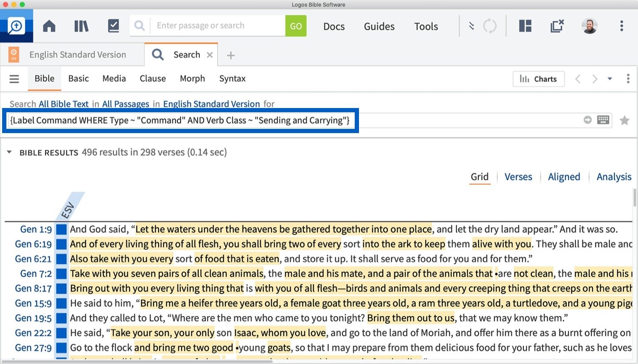
Task: Run the query with arrow icon
Action: click(x=587, y=120)
